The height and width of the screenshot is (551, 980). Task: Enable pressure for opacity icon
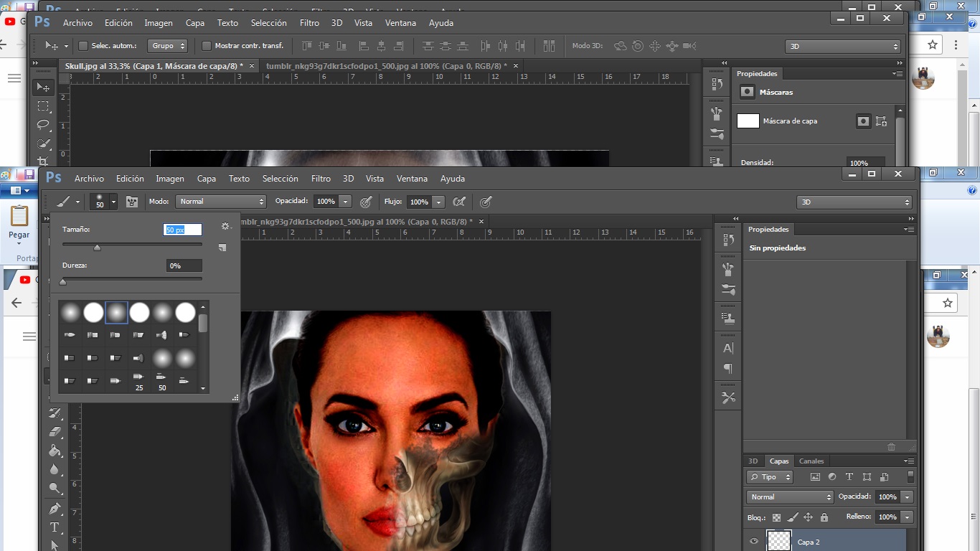[366, 202]
